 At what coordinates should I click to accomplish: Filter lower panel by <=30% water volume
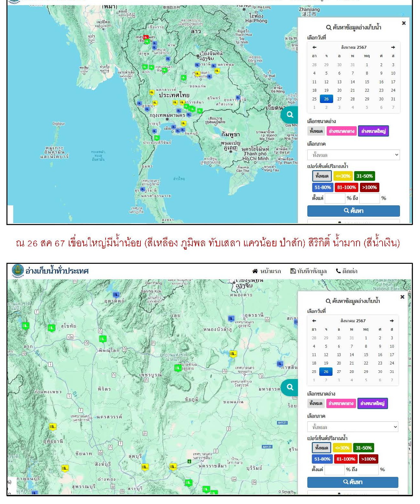pyautogui.click(x=342, y=448)
